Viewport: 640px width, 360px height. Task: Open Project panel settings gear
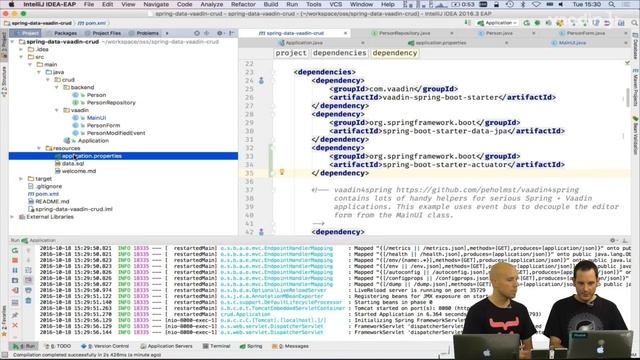pos(220,33)
